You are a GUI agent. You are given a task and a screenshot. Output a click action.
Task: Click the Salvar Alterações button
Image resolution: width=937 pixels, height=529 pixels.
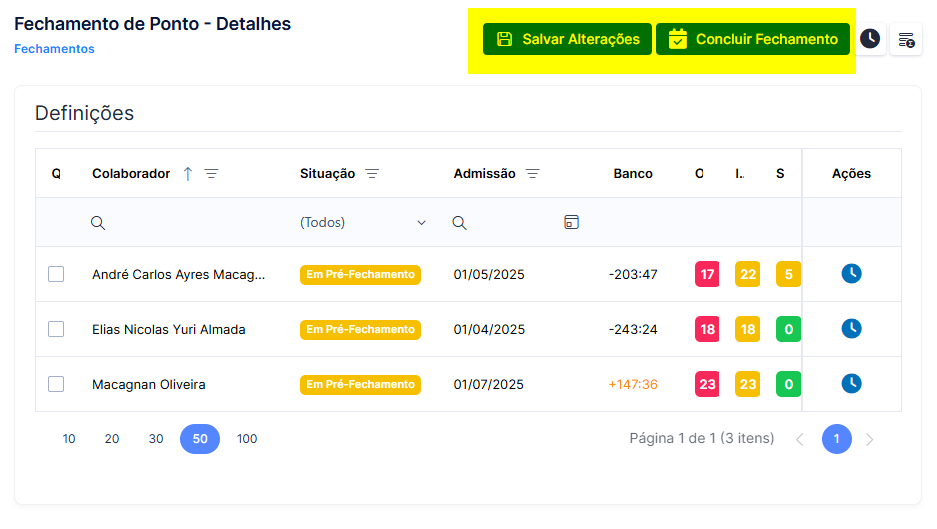[x=567, y=39]
